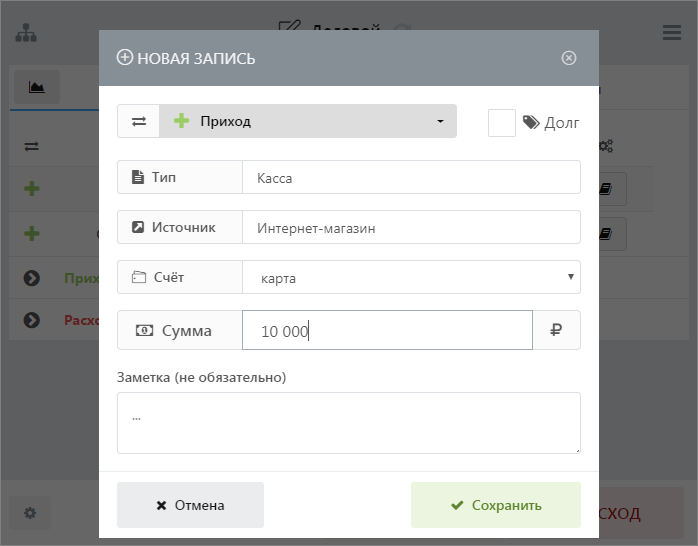698x546 pixels.
Task: Switch to the chart graph tab
Action: pyautogui.click(x=37, y=87)
